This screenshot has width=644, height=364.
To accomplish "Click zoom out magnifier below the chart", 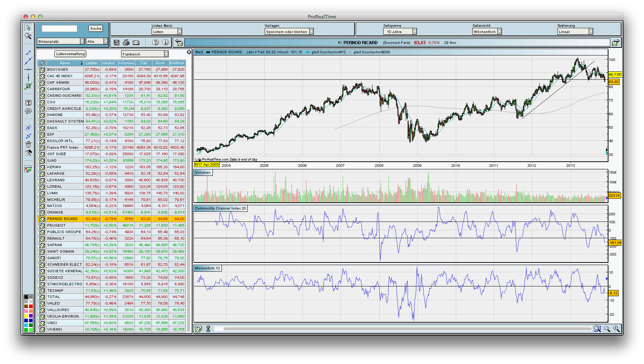I will tap(607, 329).
